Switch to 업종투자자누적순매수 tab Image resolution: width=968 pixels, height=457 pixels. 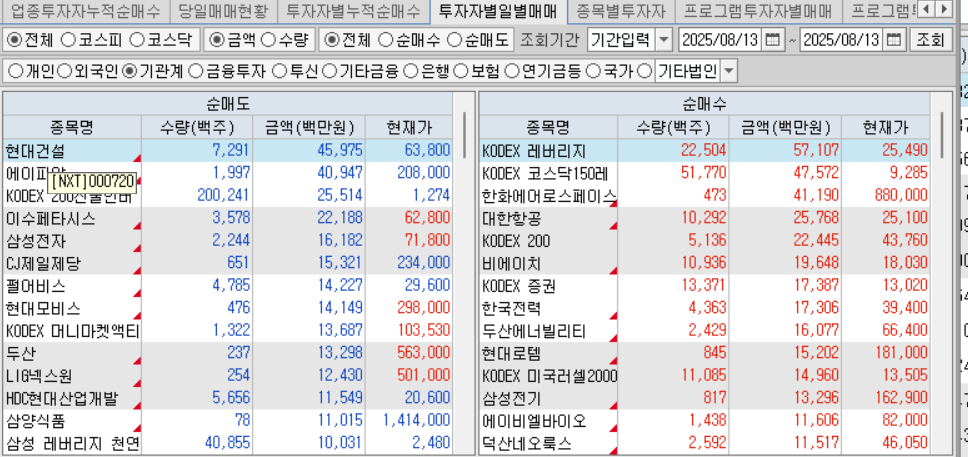[x=85, y=10]
